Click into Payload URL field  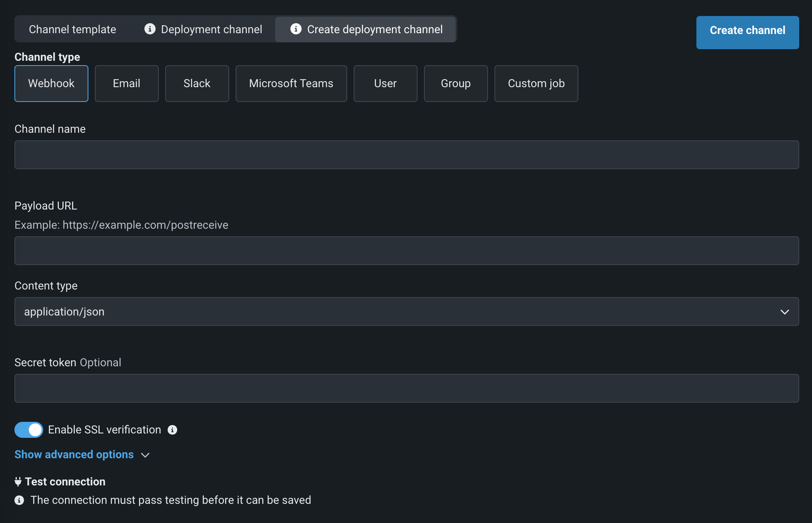tap(406, 251)
